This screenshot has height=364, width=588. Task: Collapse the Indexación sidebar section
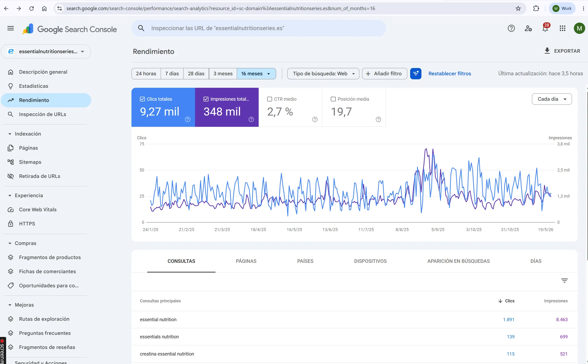10,134
